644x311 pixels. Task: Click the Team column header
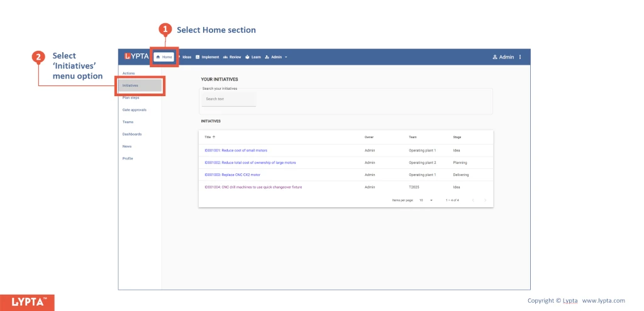413,137
